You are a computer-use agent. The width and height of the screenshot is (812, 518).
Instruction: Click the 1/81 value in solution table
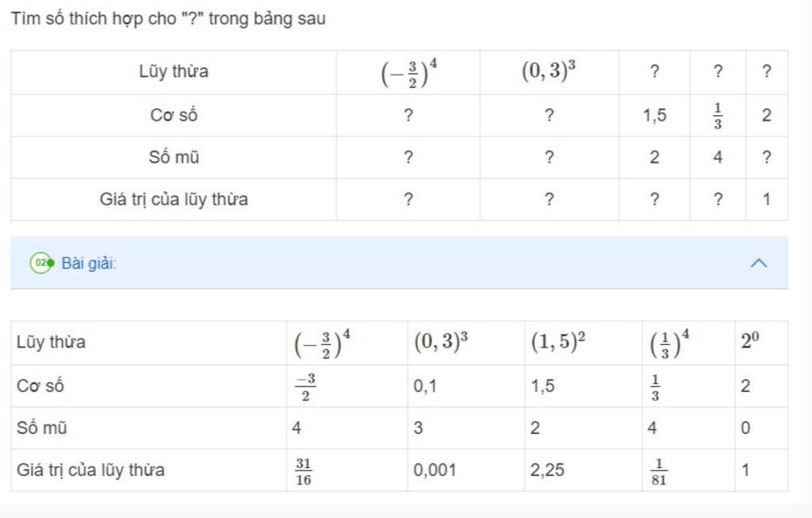coord(659,472)
